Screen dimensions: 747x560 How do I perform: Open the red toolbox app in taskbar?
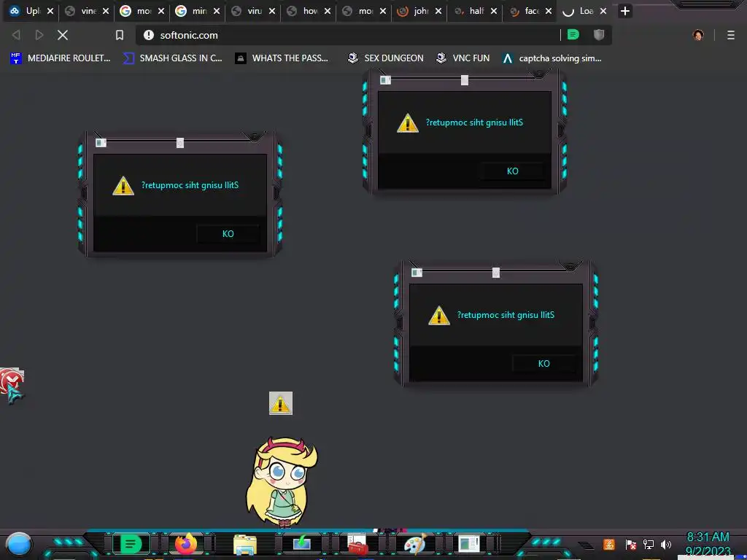(357, 544)
